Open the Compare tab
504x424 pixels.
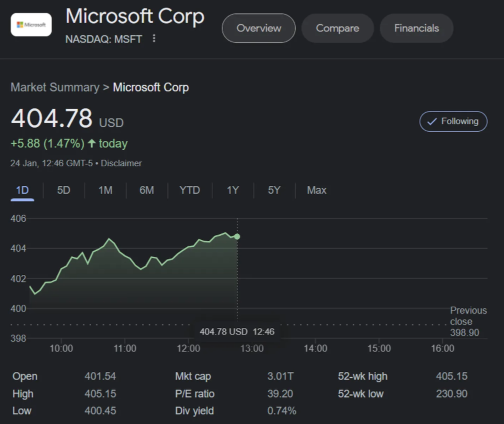pos(337,28)
